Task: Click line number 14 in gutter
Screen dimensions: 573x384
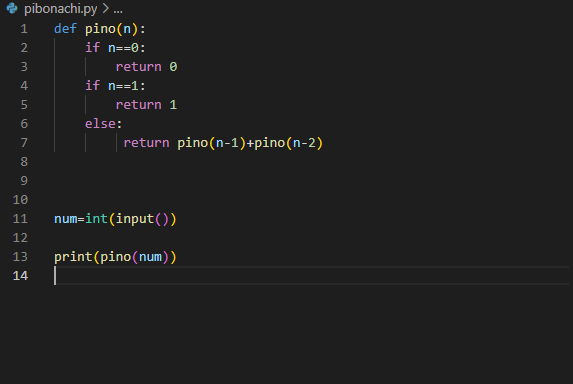Action: click(20, 276)
